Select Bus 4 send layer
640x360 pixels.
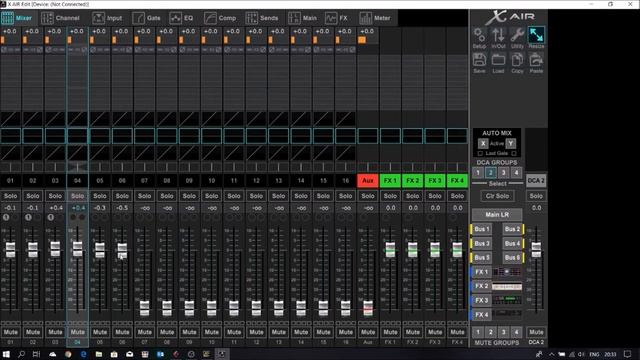pos(513,243)
